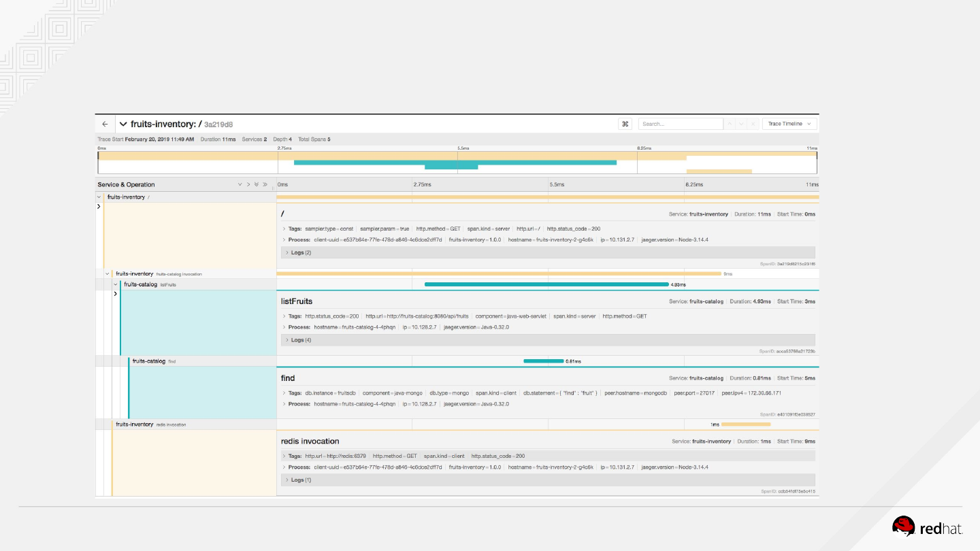Viewport: 980px width, 551px height.
Task: Collapse the fruits-inventory / root span row
Action: coord(99,197)
